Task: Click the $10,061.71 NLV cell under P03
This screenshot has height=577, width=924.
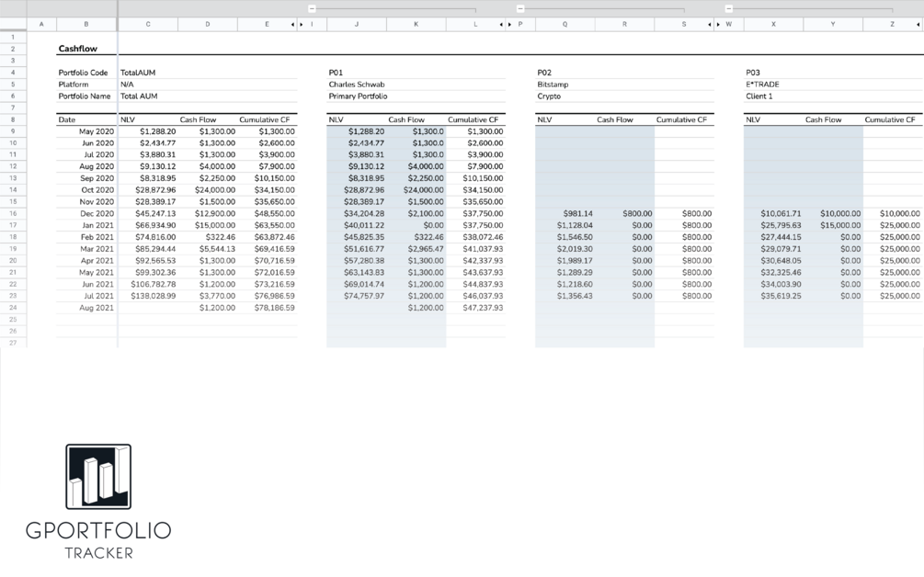Action: [774, 214]
